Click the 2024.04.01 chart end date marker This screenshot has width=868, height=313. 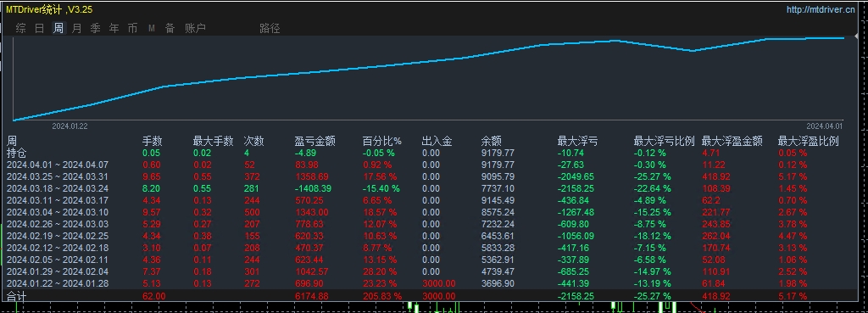coord(825,126)
